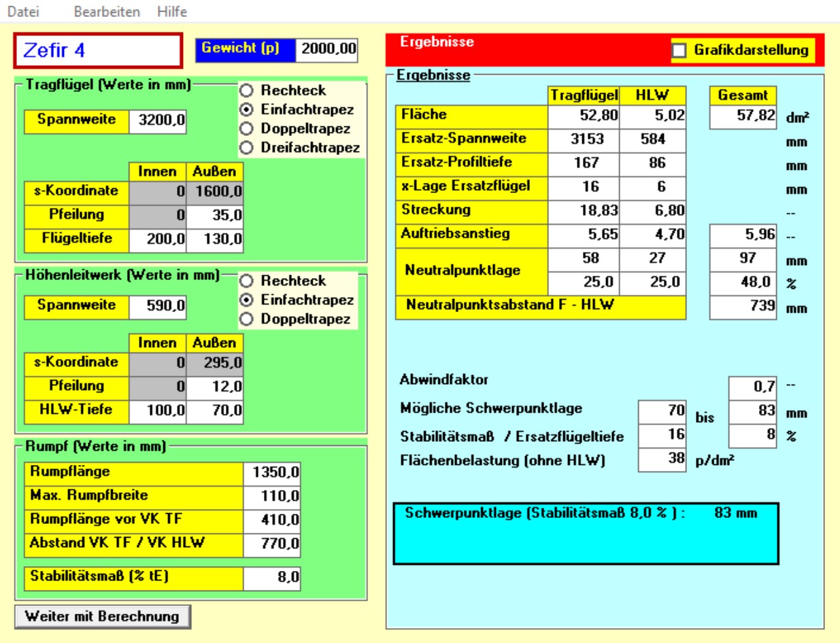Open the Hilfe menu
Screen dimensions: 840x643
(171, 12)
